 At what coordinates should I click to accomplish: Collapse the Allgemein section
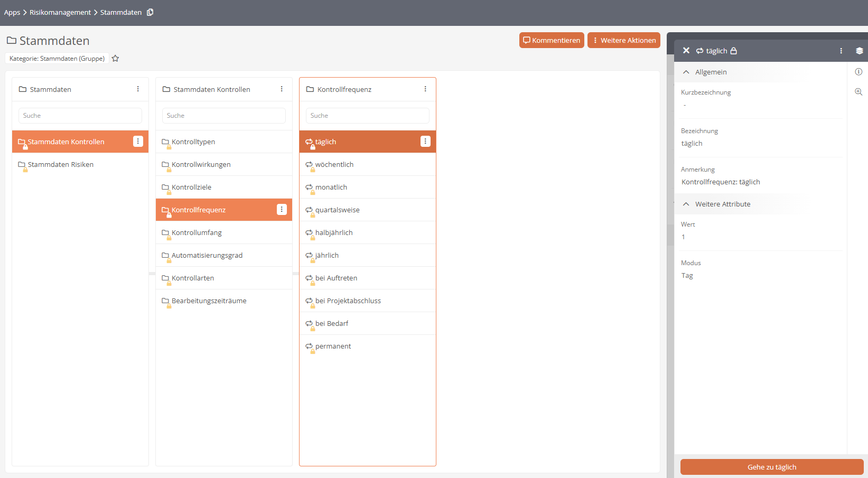click(x=686, y=72)
